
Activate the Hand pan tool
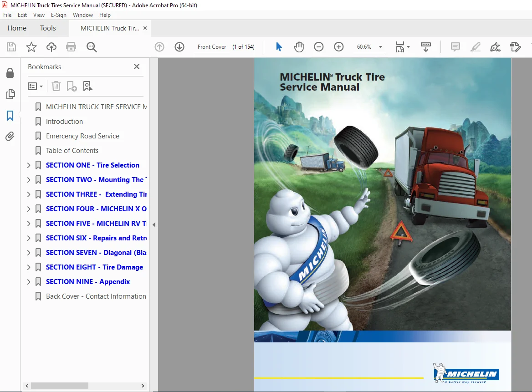click(x=299, y=47)
